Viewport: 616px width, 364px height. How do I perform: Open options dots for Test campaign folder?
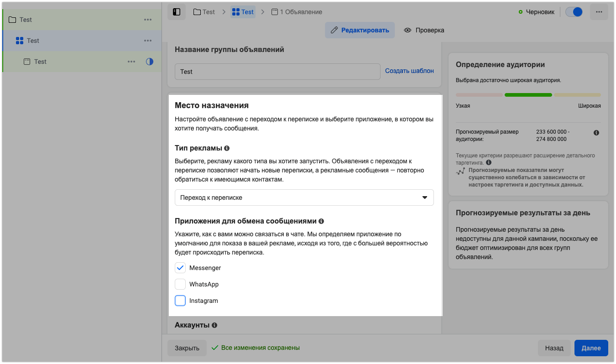(148, 20)
